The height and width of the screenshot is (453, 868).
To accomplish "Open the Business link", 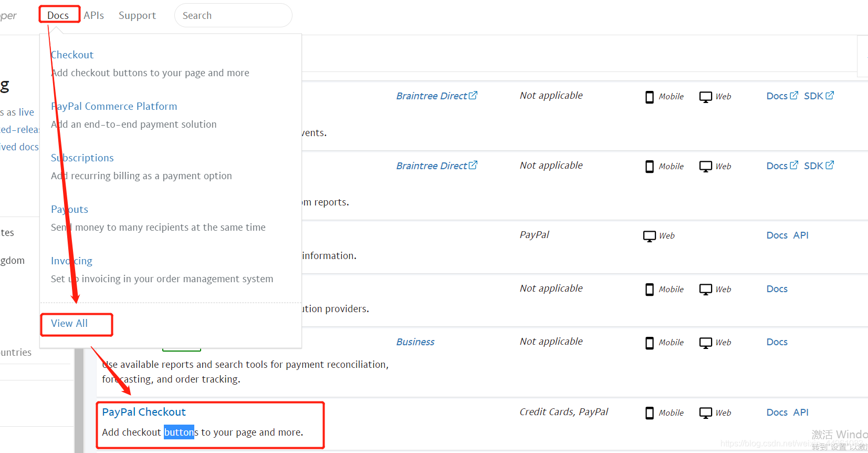I will click(x=415, y=342).
